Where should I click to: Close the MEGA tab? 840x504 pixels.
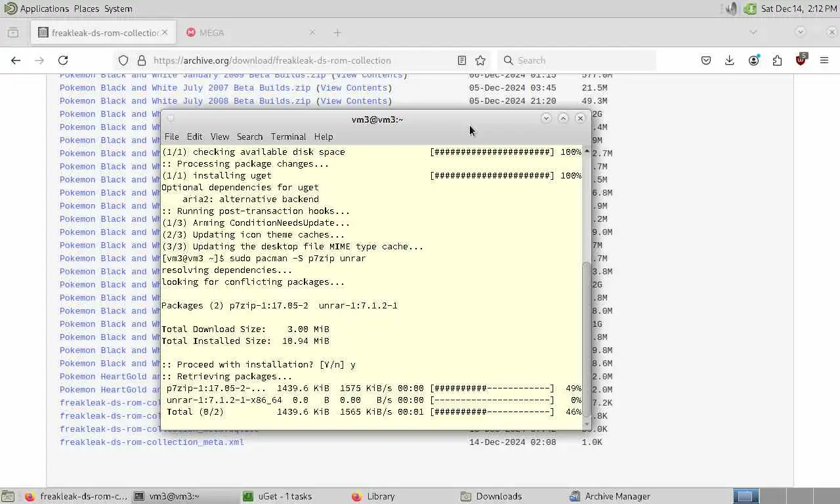pos(312,32)
